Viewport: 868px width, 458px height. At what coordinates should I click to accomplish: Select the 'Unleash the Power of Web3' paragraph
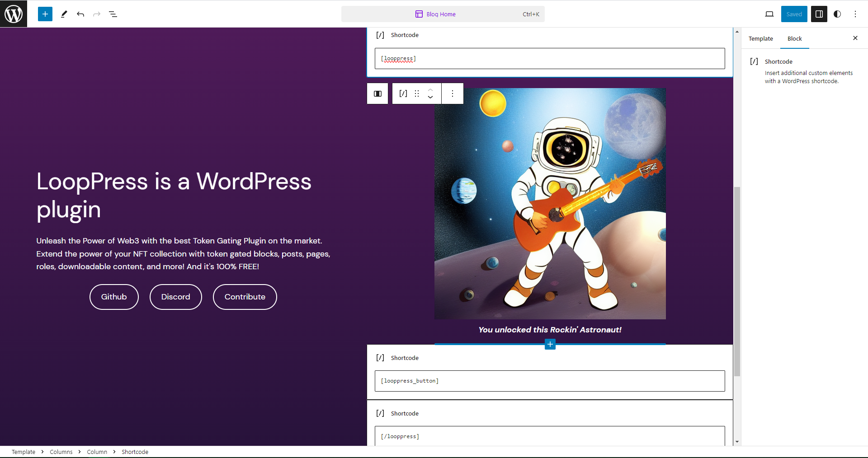coord(184,253)
